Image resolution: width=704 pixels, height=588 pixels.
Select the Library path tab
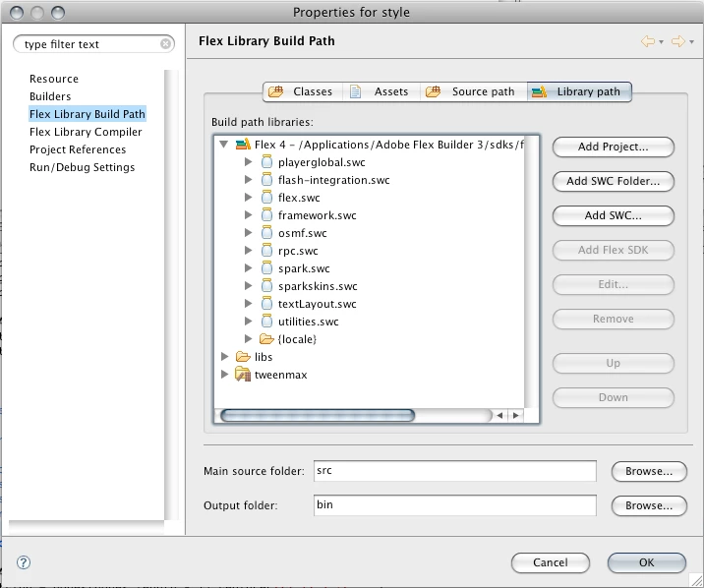pyautogui.click(x=579, y=91)
